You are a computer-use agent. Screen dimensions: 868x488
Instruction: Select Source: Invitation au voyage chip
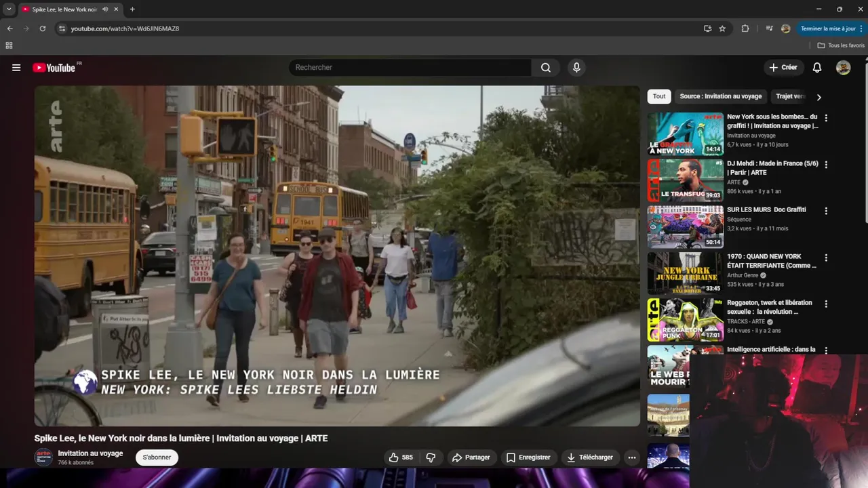tap(721, 96)
